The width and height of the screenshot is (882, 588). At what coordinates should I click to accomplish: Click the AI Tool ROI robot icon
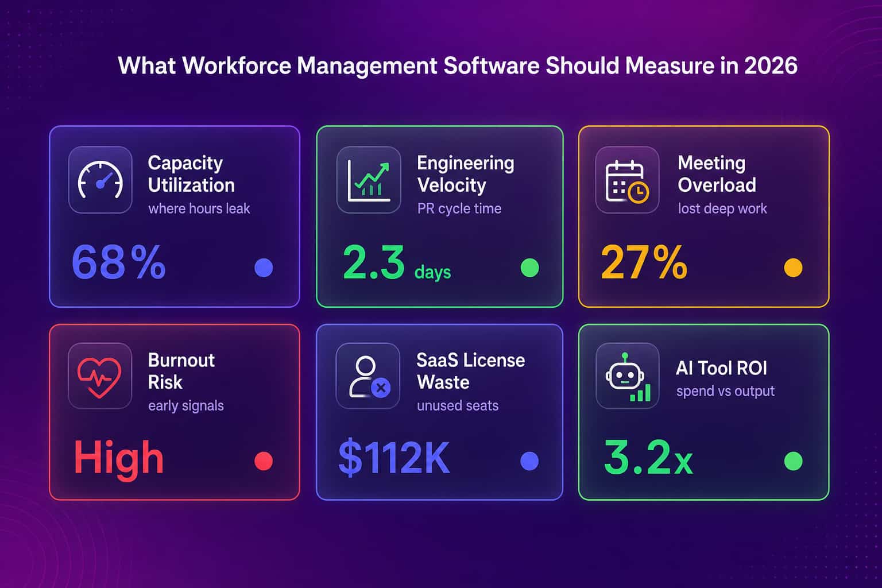point(627,376)
